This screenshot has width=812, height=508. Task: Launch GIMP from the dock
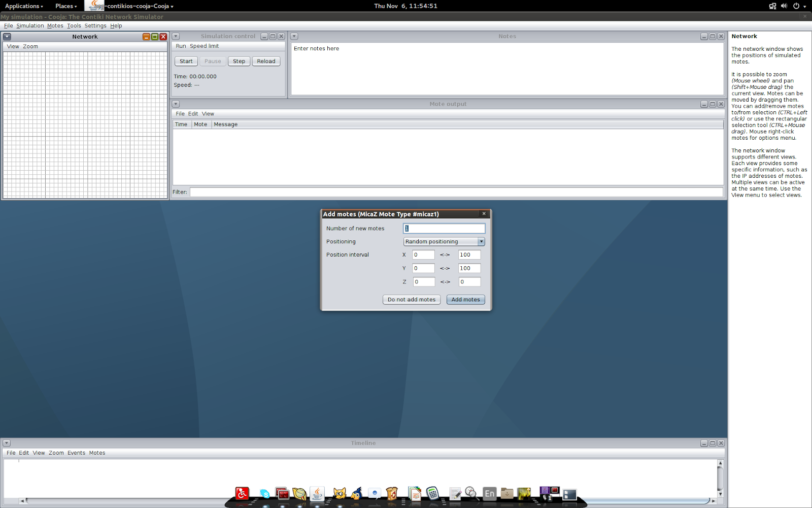[x=339, y=493]
